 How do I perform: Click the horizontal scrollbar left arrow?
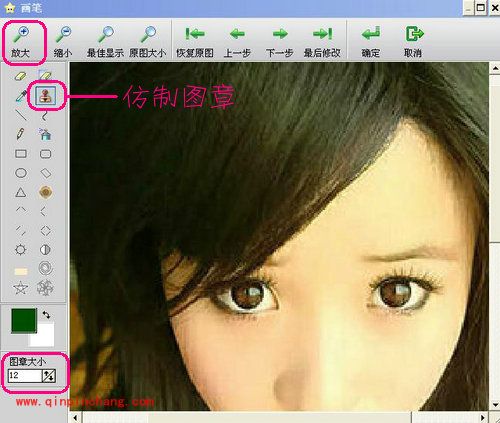coord(76,417)
